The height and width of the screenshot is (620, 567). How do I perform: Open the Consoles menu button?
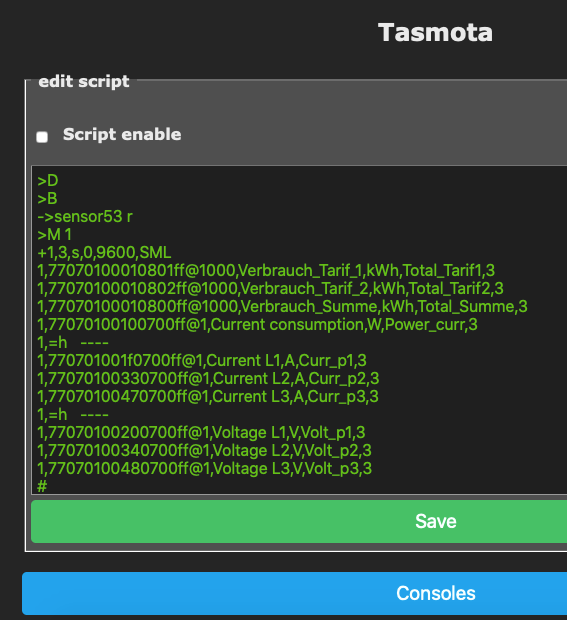pos(295,593)
